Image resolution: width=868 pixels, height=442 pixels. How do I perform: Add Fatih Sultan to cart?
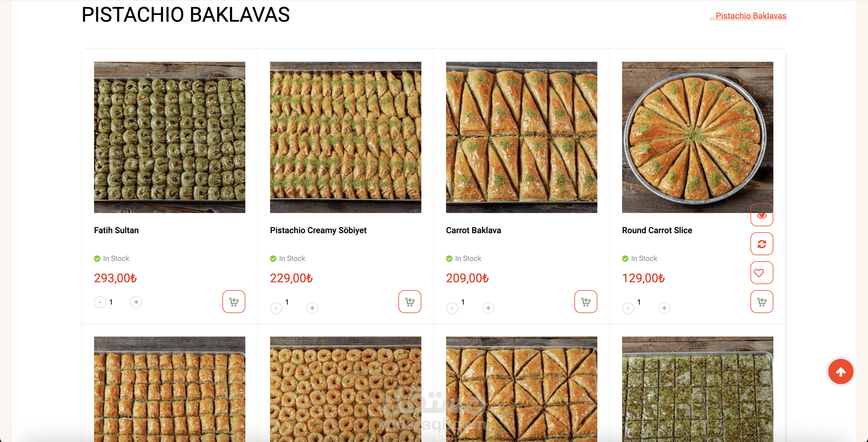(234, 302)
